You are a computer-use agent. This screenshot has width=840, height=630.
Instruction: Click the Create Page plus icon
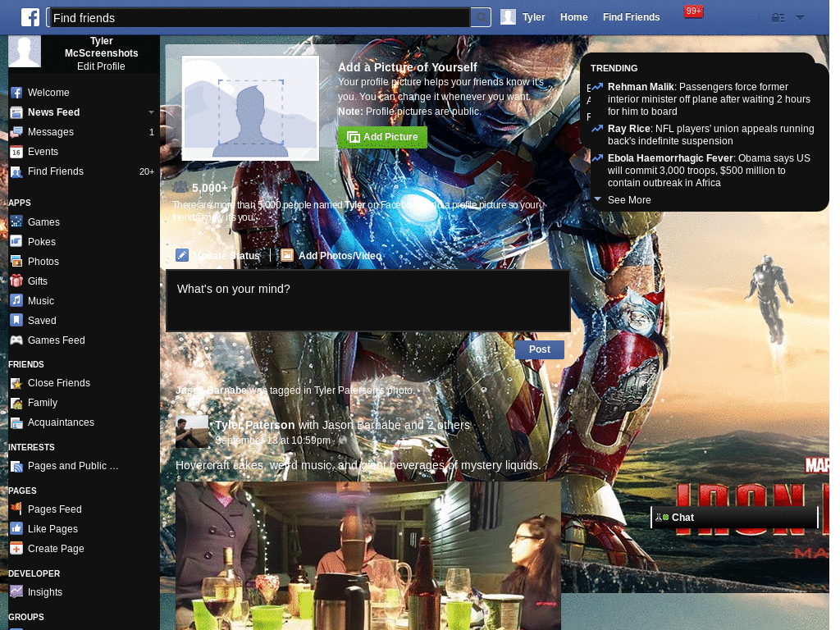(x=16, y=549)
